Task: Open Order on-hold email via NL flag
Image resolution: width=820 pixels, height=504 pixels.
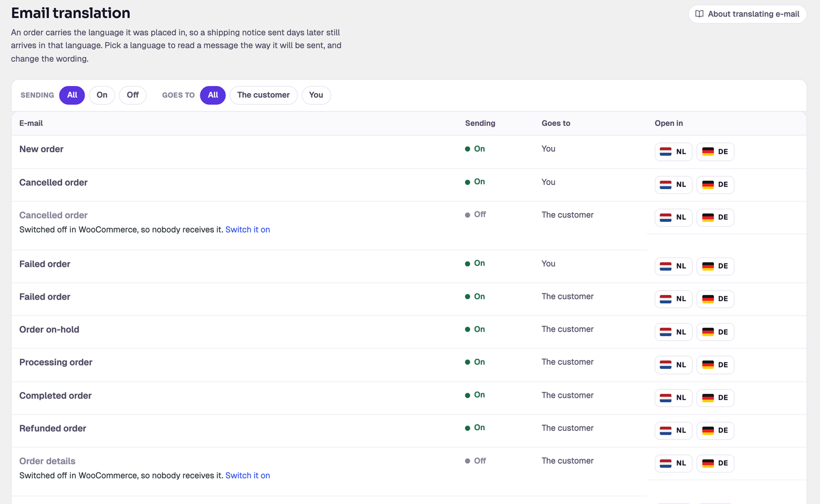Action: coord(674,332)
